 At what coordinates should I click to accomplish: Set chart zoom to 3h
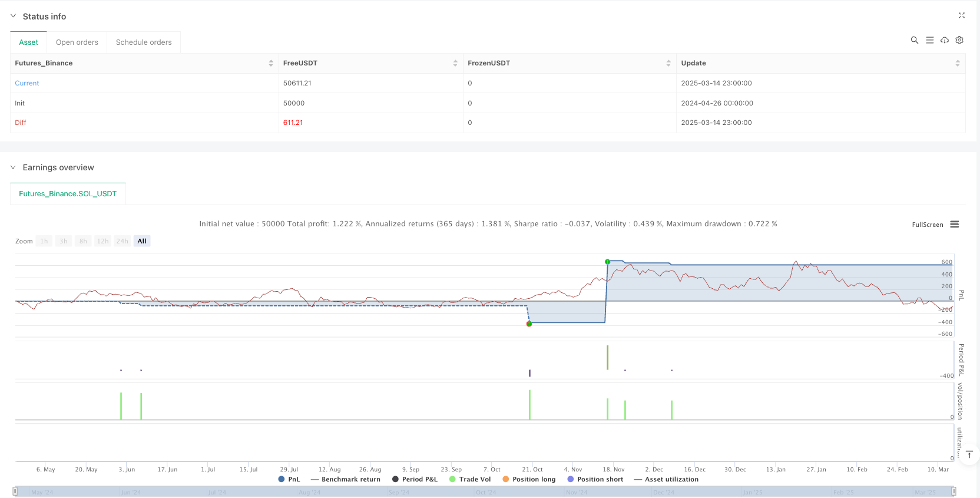64,241
